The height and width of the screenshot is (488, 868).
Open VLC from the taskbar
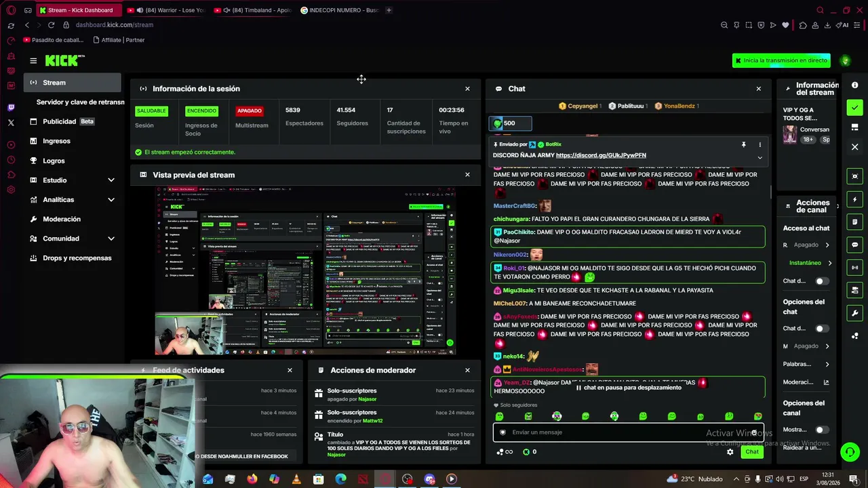pyautogui.click(x=296, y=479)
